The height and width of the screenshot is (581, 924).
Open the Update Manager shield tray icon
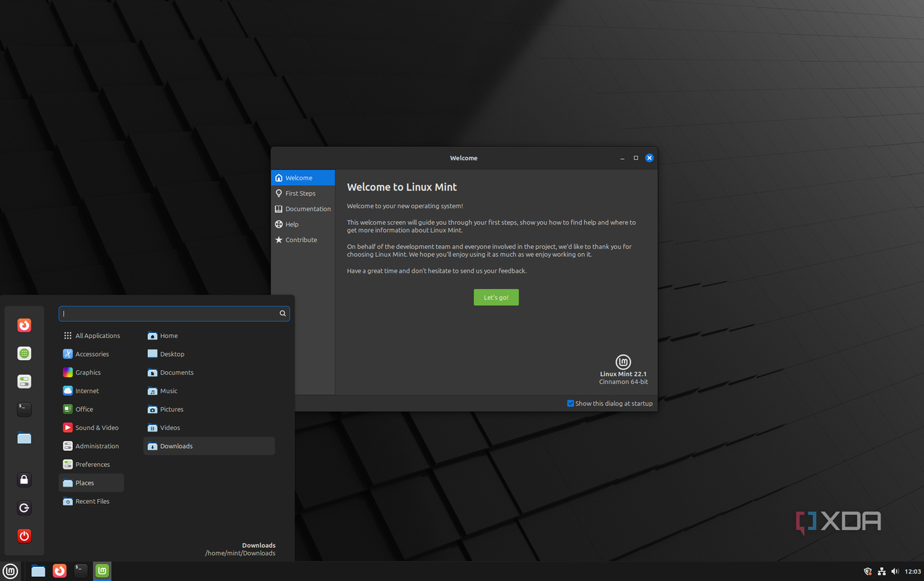868,571
